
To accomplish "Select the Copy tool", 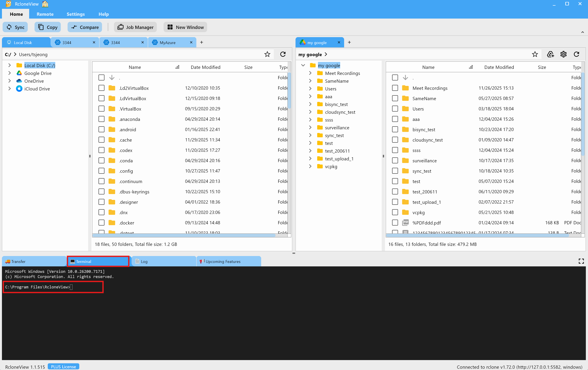I will coord(47,27).
